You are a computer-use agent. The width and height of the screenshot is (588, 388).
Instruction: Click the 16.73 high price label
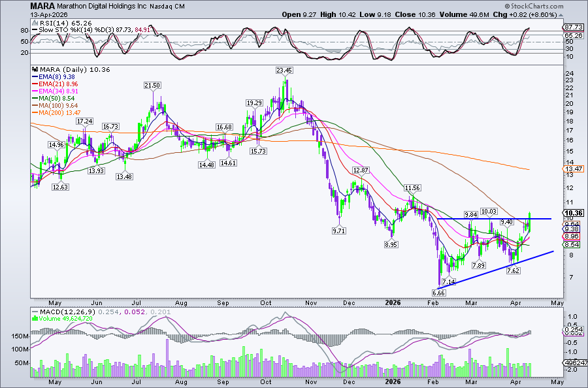pos(110,126)
